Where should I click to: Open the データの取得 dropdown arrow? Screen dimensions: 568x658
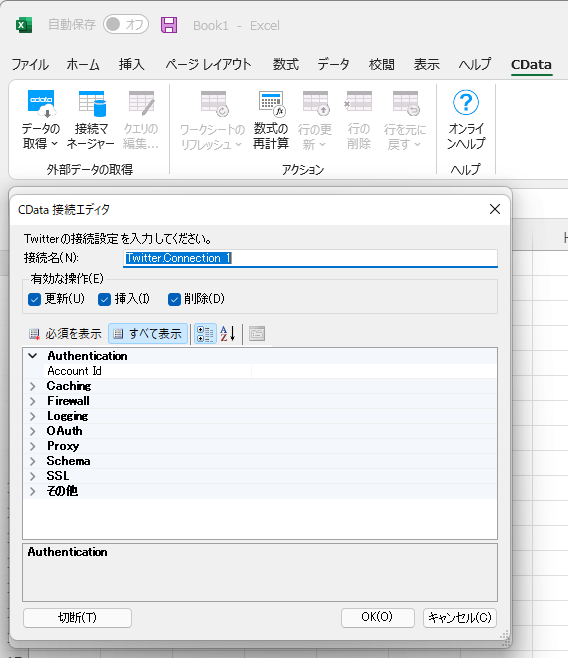(x=54, y=144)
